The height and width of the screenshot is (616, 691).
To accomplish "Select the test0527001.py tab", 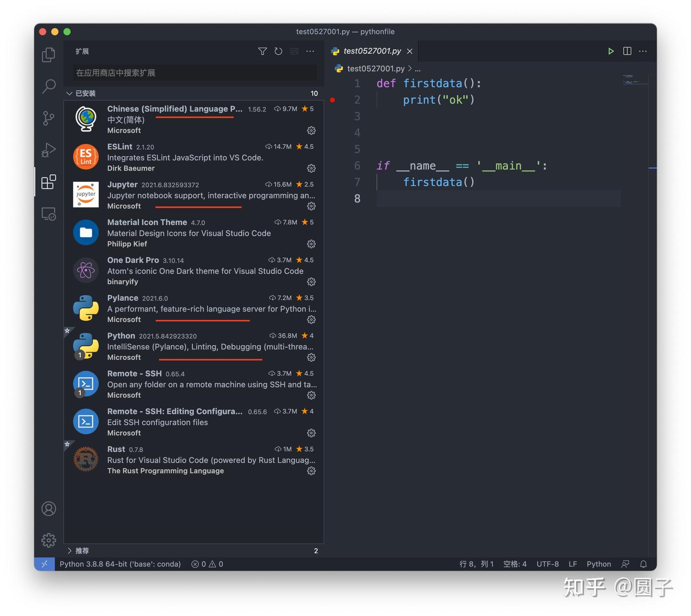I will 372,51.
